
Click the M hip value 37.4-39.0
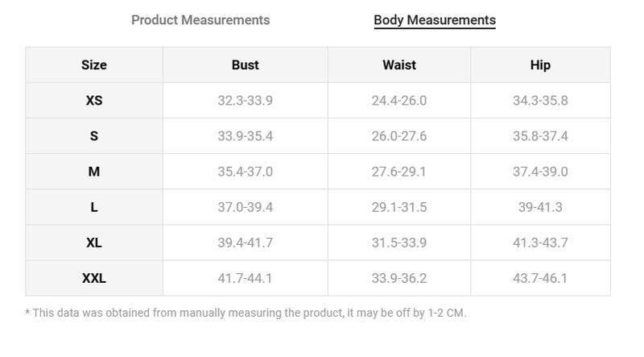(540, 172)
